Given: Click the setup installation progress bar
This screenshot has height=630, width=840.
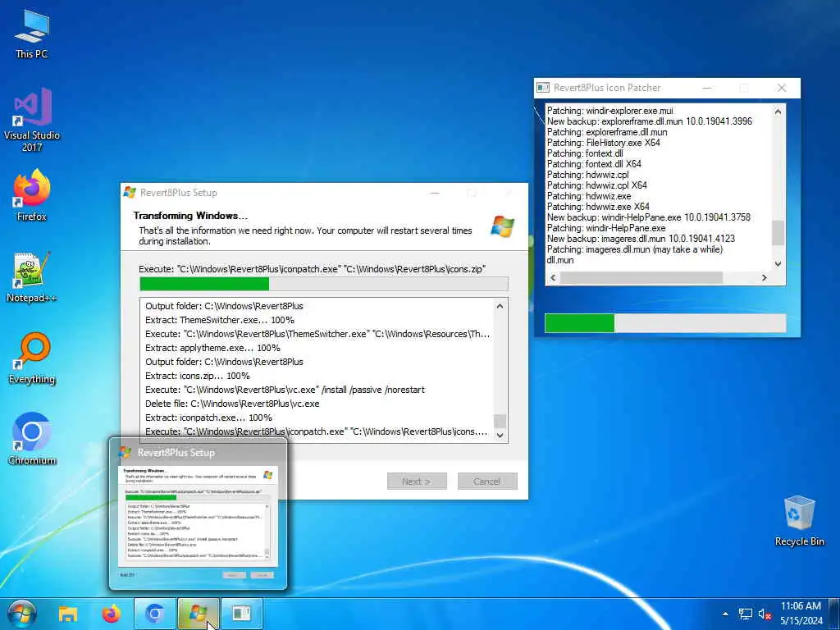Looking at the screenshot, I should pos(323,284).
